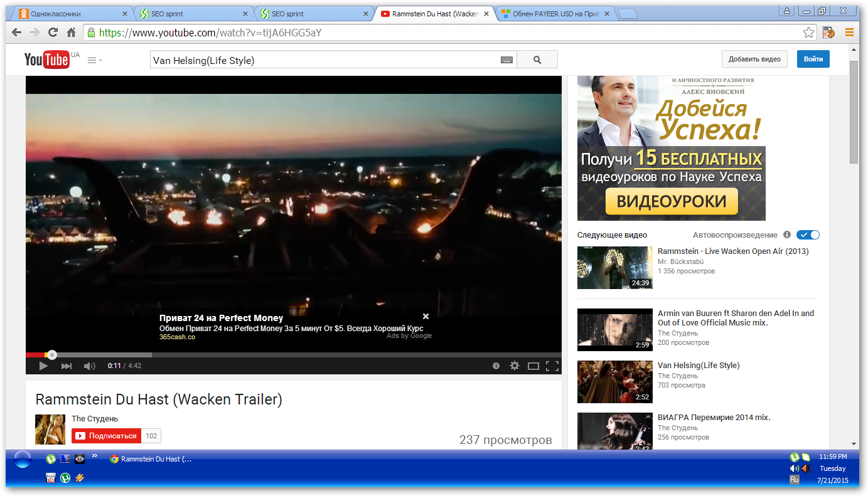868x496 pixels.
Task: Click the Watch Later clock icon
Action: pos(496,366)
